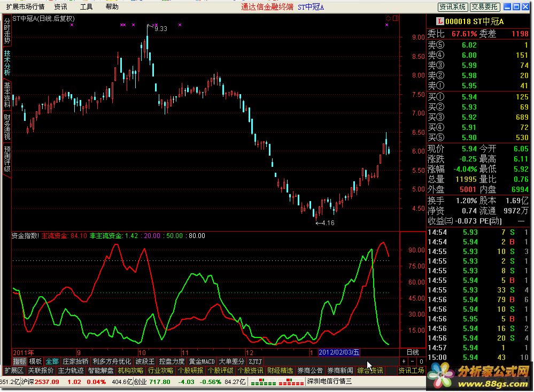Click the 日线 period label
Image resolution: width=534 pixels, height=392 pixels.
(413, 352)
